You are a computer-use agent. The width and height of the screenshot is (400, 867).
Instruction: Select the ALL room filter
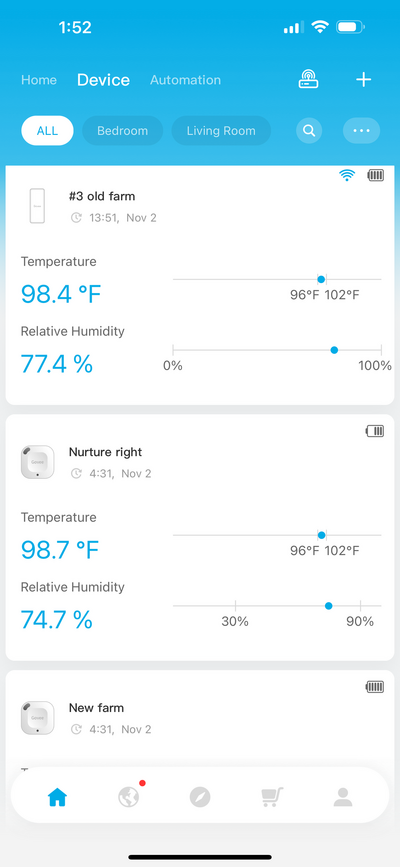[x=47, y=131]
